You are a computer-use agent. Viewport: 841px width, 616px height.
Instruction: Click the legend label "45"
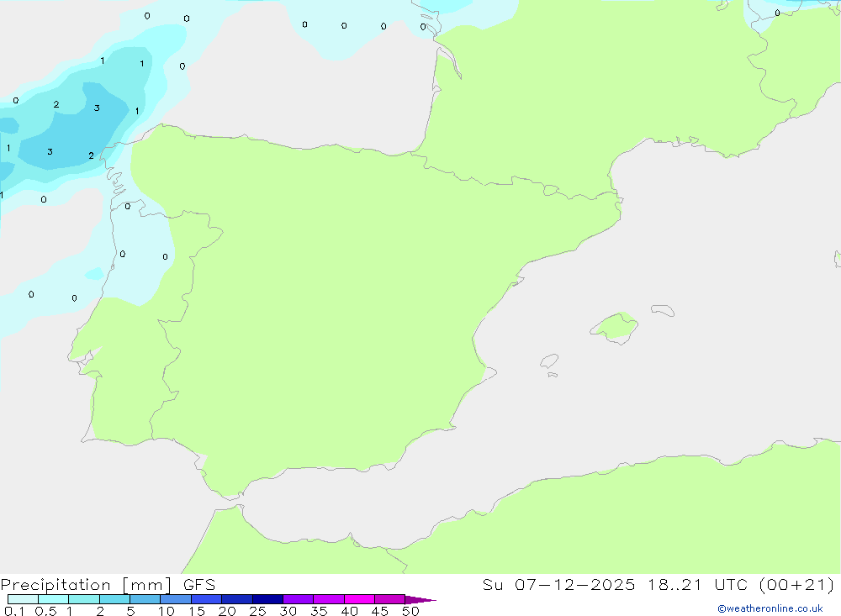pos(380,611)
